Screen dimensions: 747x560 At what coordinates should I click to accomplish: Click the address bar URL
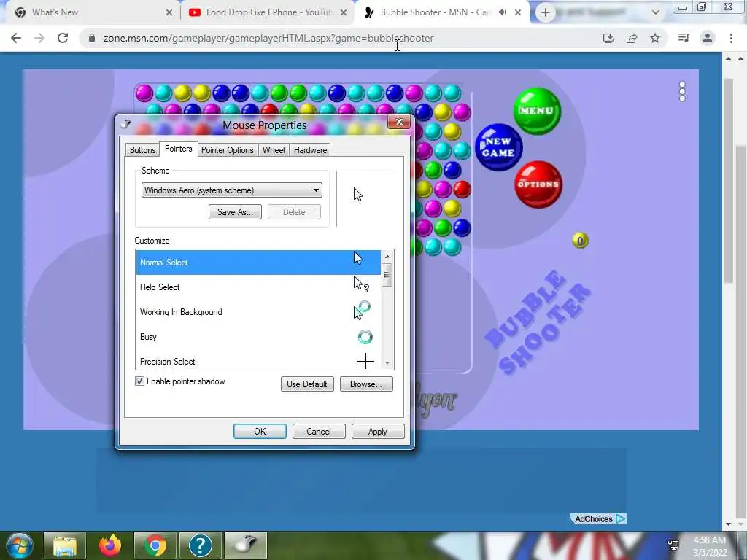(268, 38)
